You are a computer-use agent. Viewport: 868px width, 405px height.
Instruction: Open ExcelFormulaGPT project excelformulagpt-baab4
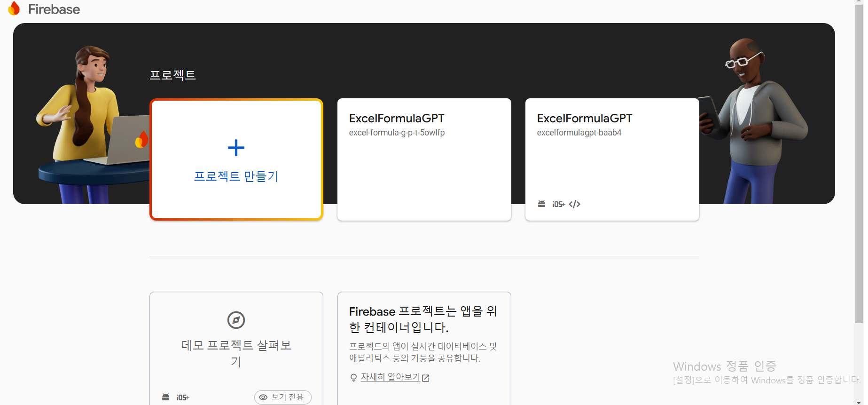coord(612,159)
